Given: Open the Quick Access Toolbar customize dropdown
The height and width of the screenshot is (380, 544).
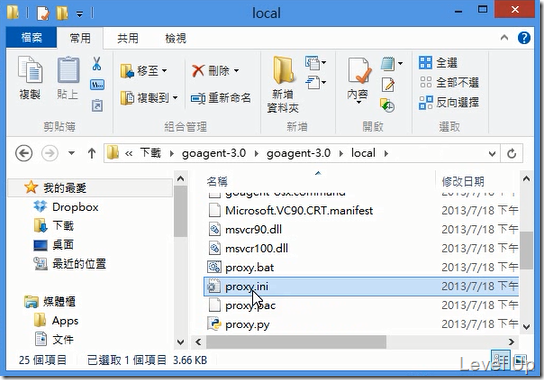Looking at the screenshot, I should tap(79, 14).
